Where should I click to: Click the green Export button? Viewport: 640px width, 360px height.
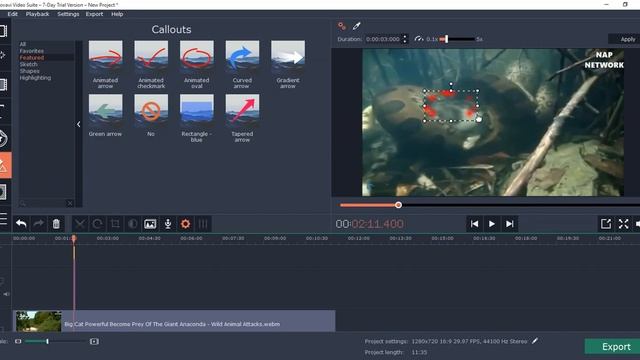tap(612, 347)
